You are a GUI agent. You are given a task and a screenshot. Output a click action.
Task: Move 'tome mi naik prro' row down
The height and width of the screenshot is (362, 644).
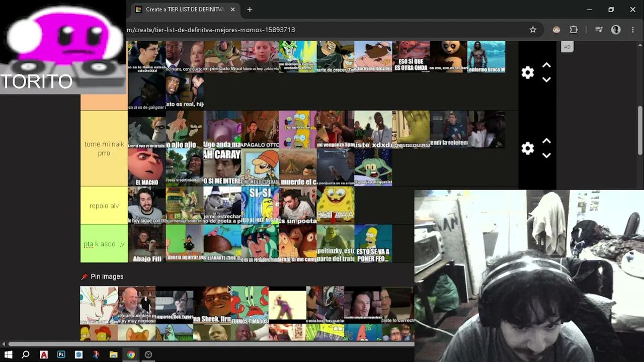click(546, 155)
